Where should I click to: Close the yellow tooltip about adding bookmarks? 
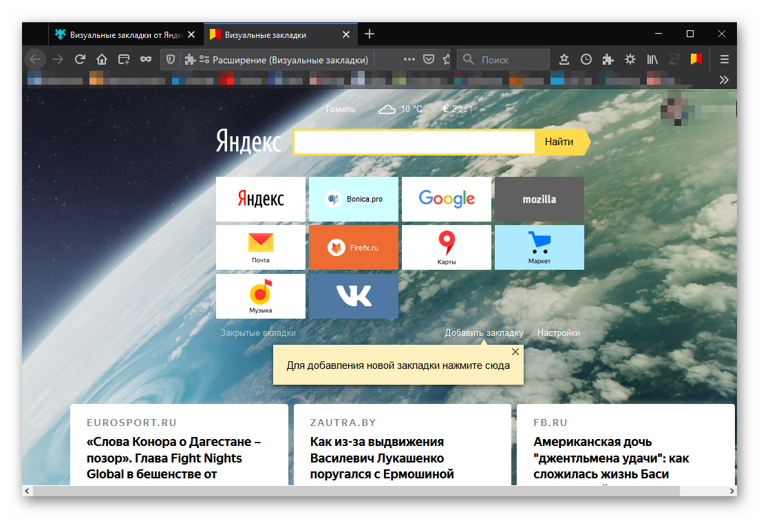click(x=515, y=352)
